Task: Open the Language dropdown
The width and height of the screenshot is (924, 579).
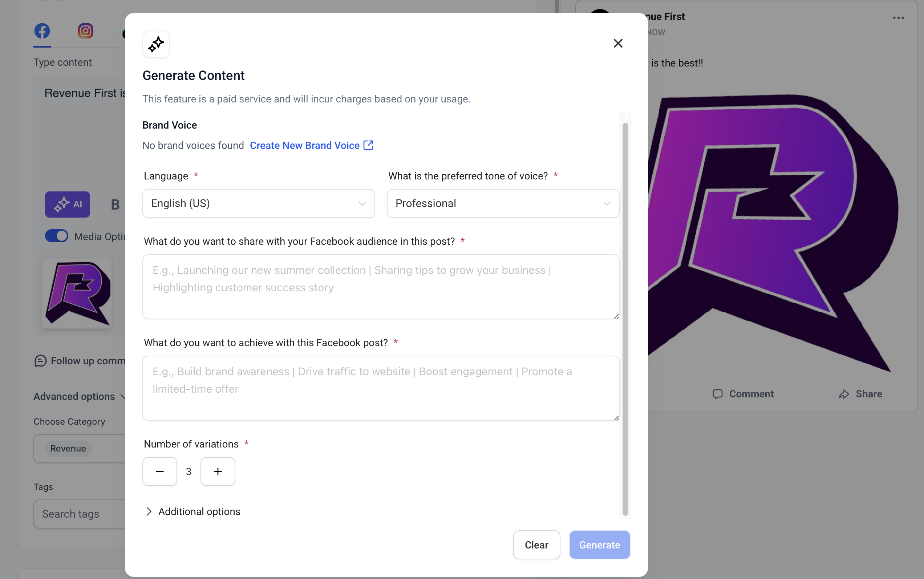Action: (x=259, y=203)
